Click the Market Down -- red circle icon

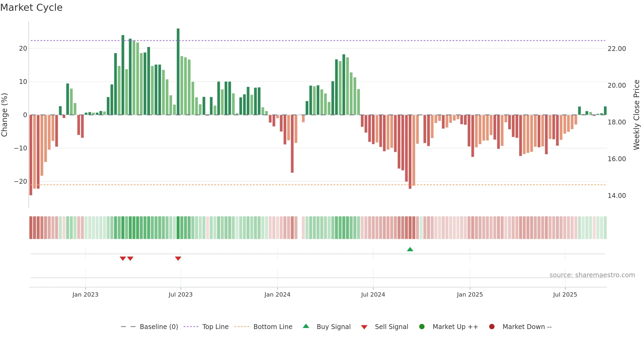(x=492, y=327)
